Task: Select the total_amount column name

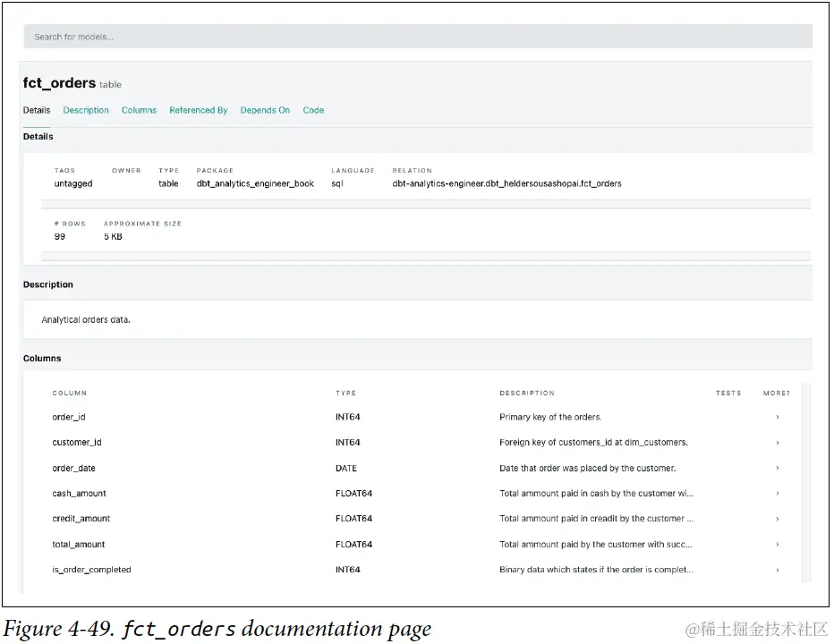Action: click(78, 544)
